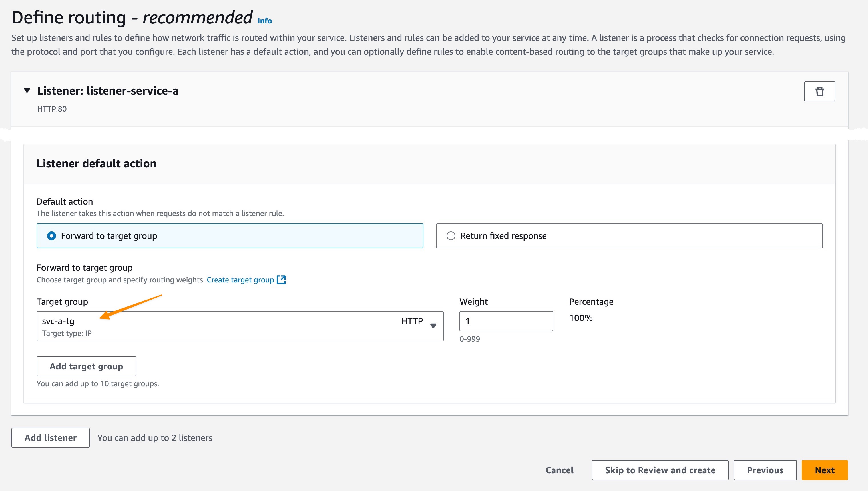Open Info link next to Define routing
The height and width of the screenshot is (491, 868).
click(x=265, y=21)
